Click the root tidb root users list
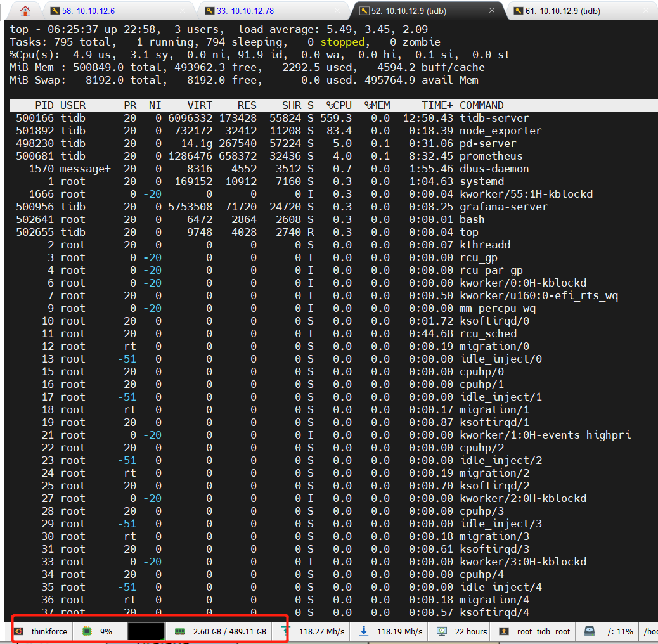The width and height of the screenshot is (658, 644). click(x=543, y=631)
